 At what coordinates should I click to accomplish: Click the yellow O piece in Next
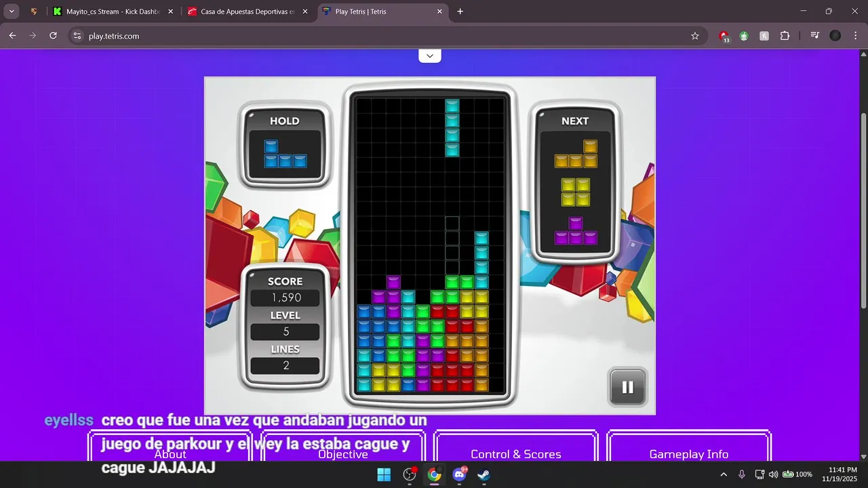pos(576,192)
